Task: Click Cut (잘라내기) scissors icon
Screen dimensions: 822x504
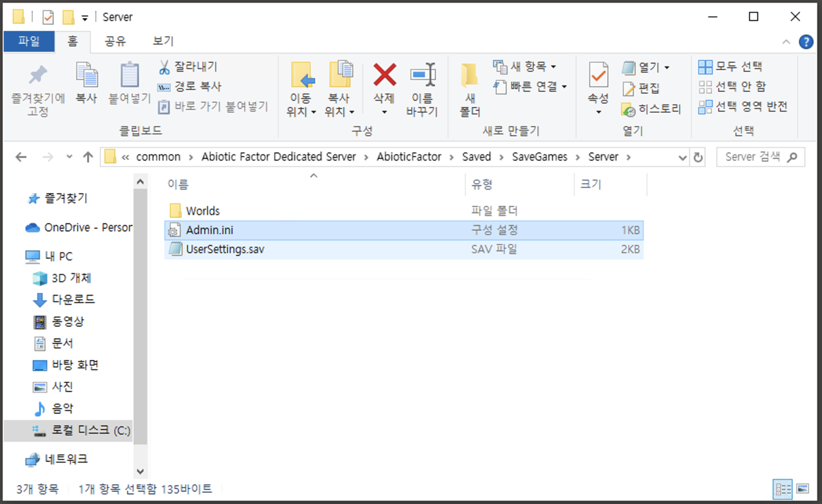Action: tap(164, 67)
